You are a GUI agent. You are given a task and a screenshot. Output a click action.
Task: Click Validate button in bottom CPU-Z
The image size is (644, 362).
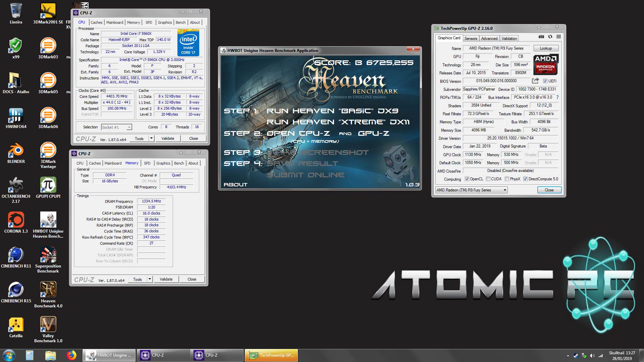[166, 279]
